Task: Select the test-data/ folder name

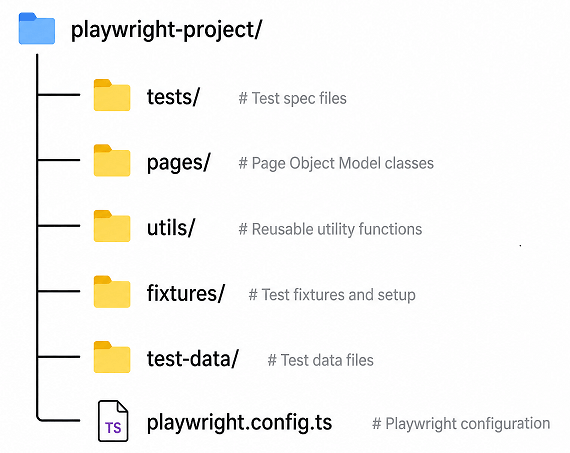Action: (x=193, y=358)
